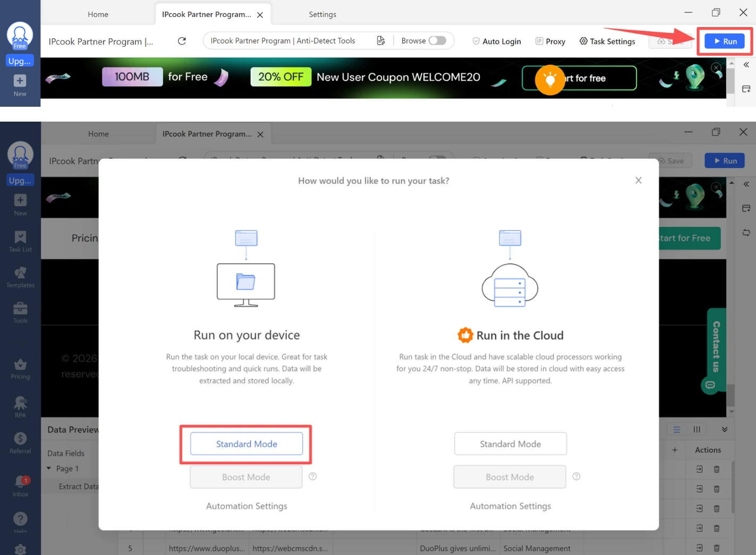Screen dimensions: 756x555
Task: Switch to the Home tab
Action: pyautogui.click(x=98, y=14)
